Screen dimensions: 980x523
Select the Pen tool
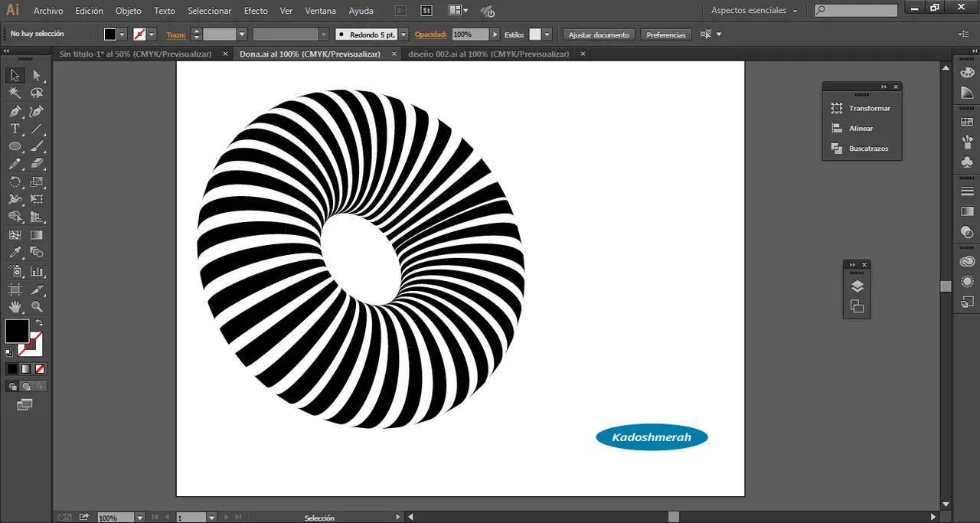tap(15, 111)
